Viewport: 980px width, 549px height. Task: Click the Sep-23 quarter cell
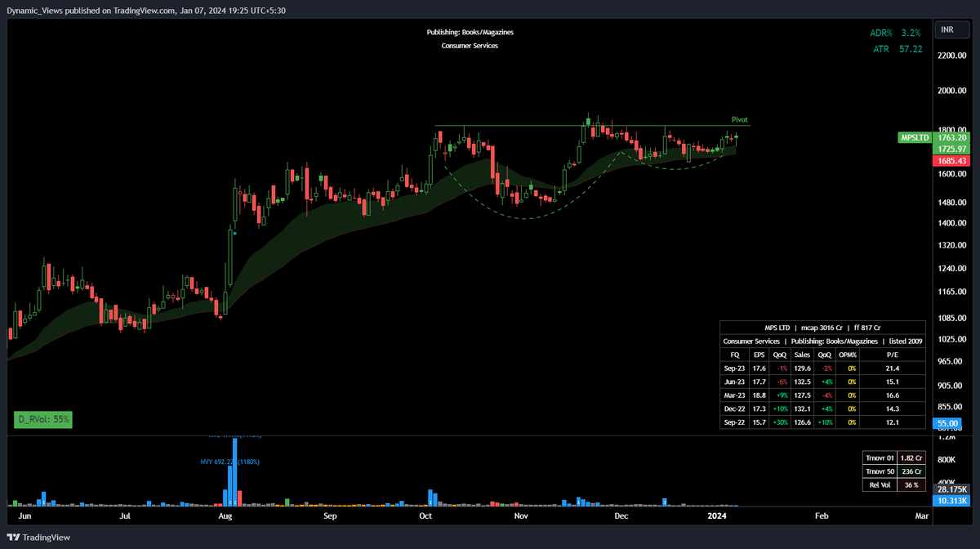(x=734, y=368)
